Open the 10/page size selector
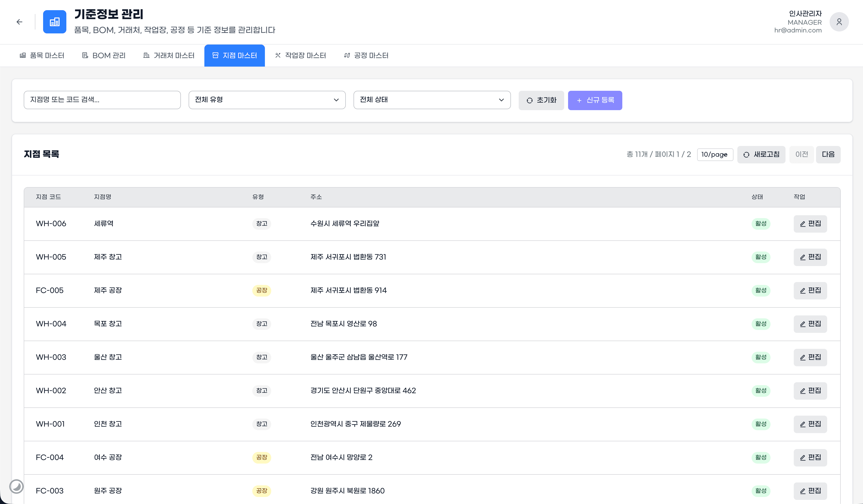The image size is (863, 504). [715, 154]
